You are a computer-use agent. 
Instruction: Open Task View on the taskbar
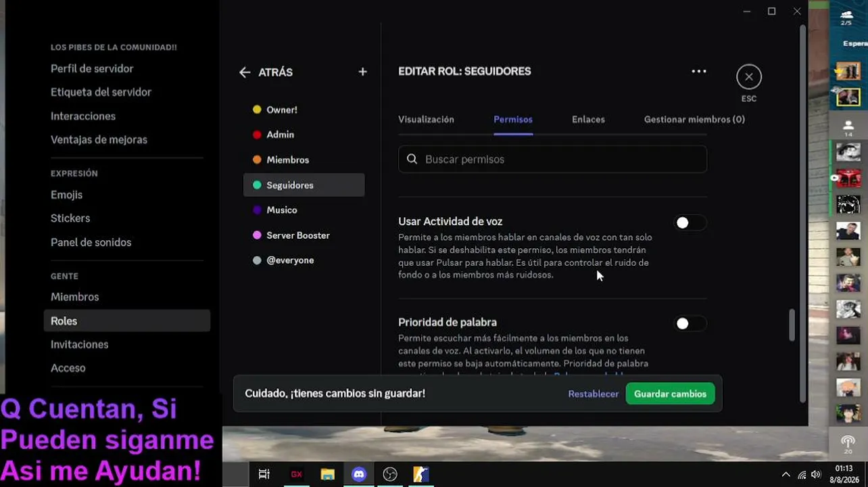264,474
